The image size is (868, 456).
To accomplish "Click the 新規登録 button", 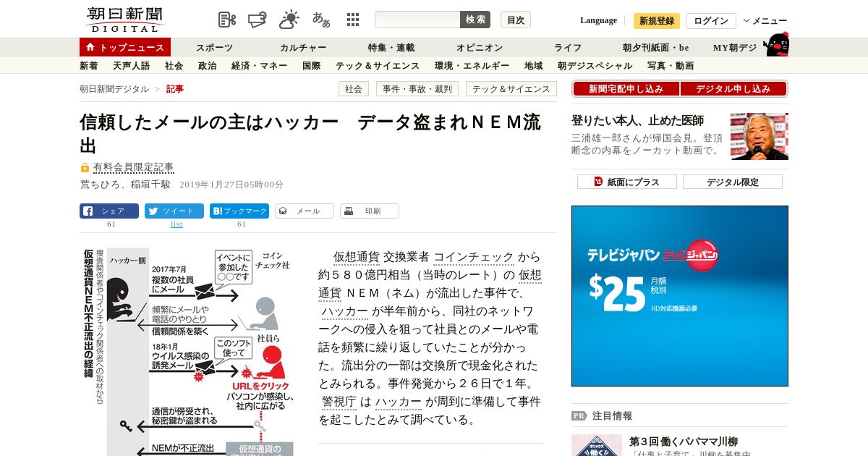I will (657, 21).
